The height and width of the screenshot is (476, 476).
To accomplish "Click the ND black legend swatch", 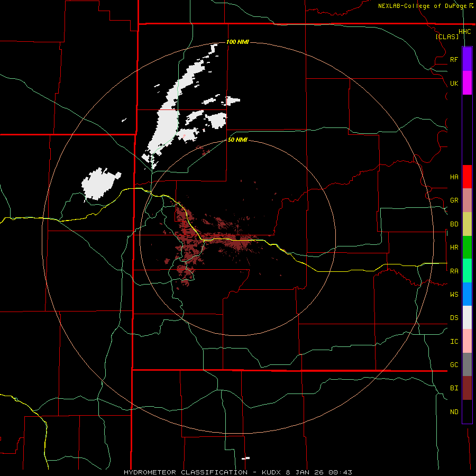I will coord(467,411).
